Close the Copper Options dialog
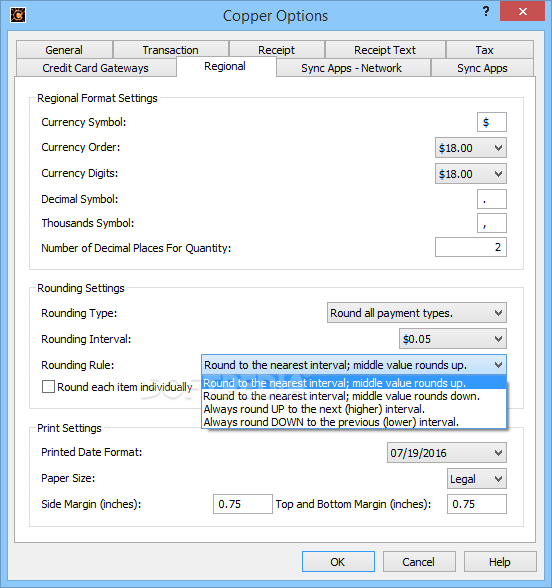This screenshot has height=588, width=552. pos(522,11)
